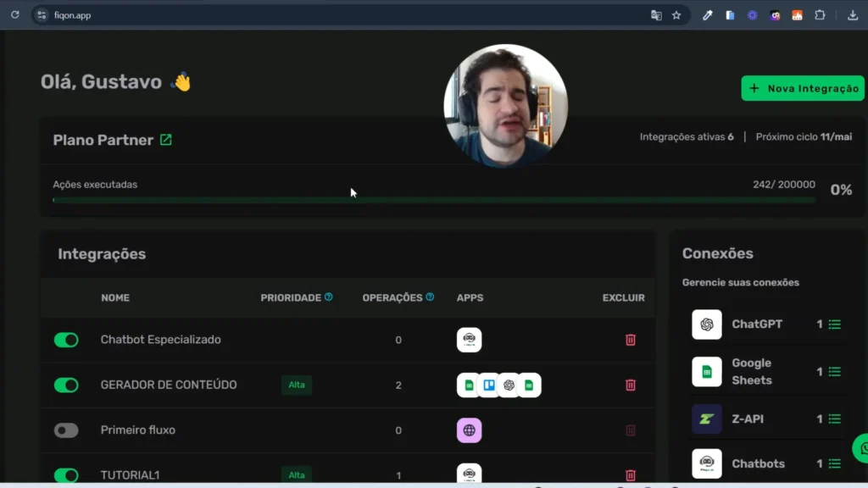Disable the TUTORIAL1 toggle

66,474
